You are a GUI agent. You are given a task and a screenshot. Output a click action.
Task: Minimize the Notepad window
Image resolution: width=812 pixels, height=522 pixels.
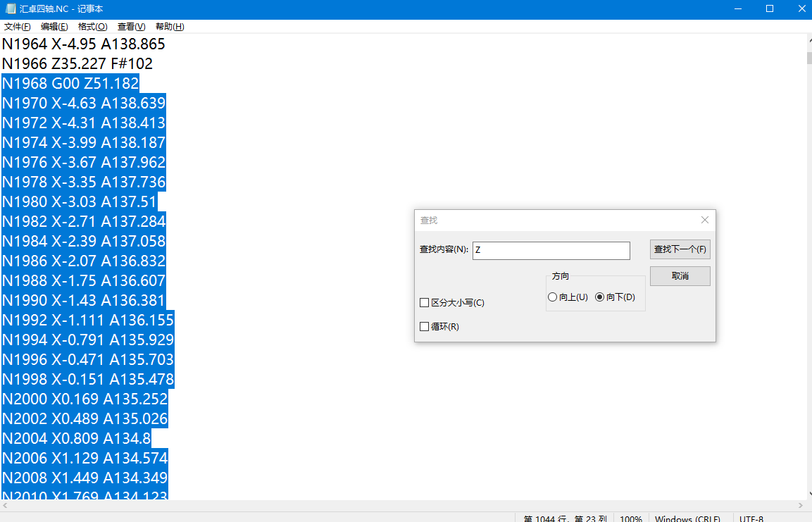pos(738,8)
